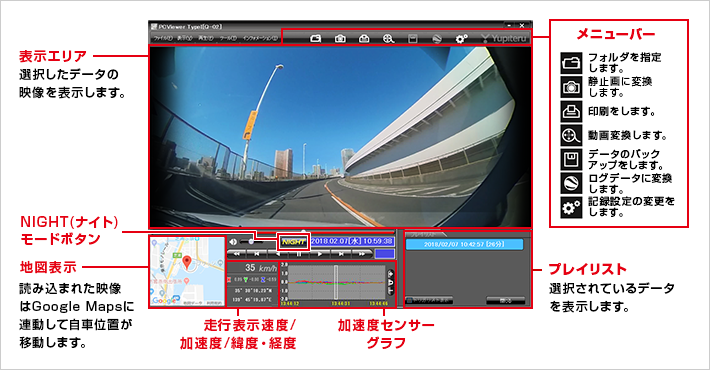This screenshot has height=370, width=710.
Task: Open the 表示(V) menu
Action: pos(184,38)
